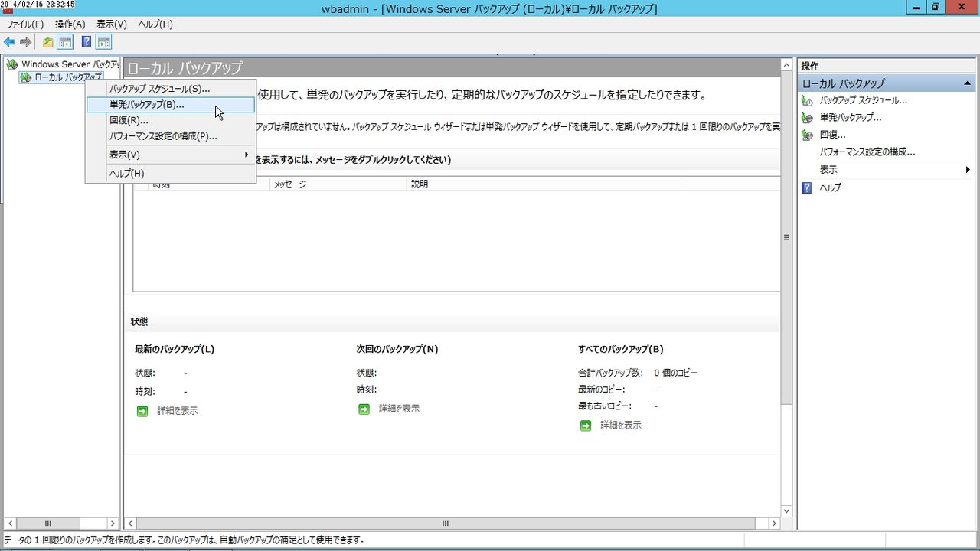Open the 操作(A) menu in the menu bar
Screen dimensions: 980x551
70,24
